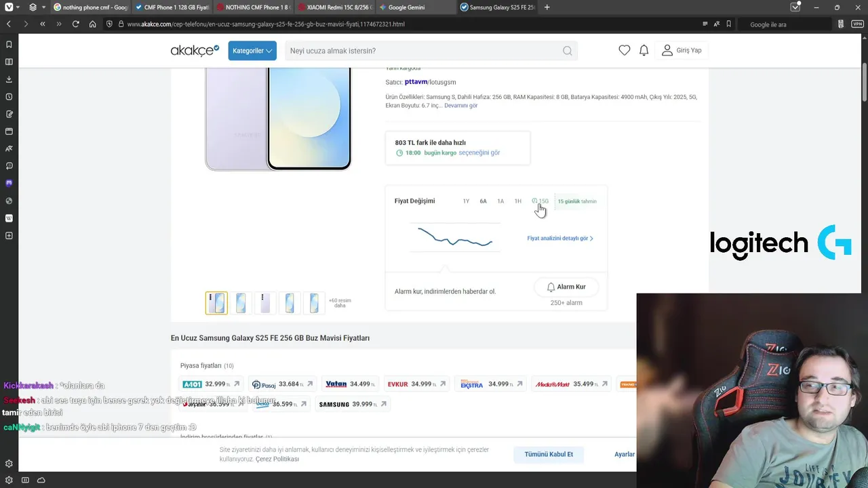Show 15 günlük tahmin forecast

[x=577, y=201]
